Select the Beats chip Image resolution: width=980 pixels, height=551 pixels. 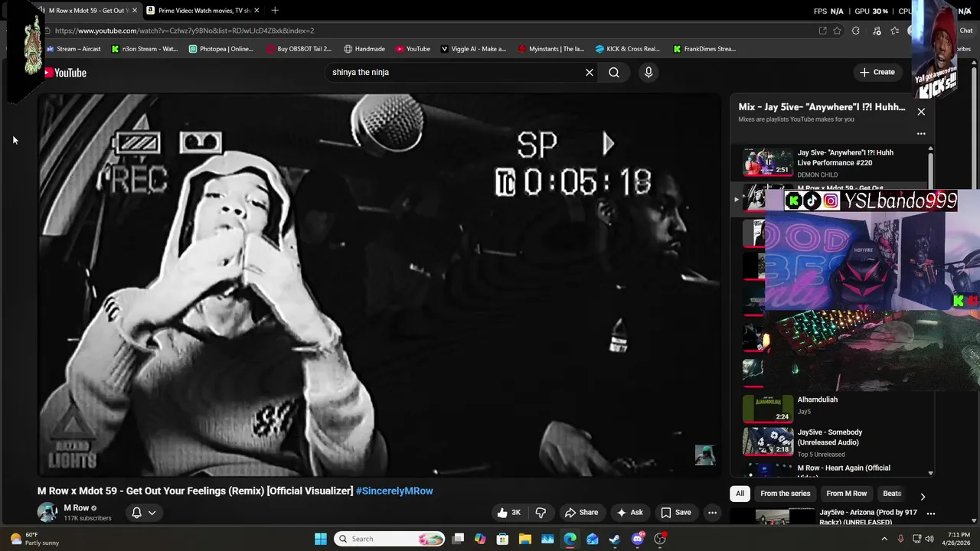tap(892, 494)
